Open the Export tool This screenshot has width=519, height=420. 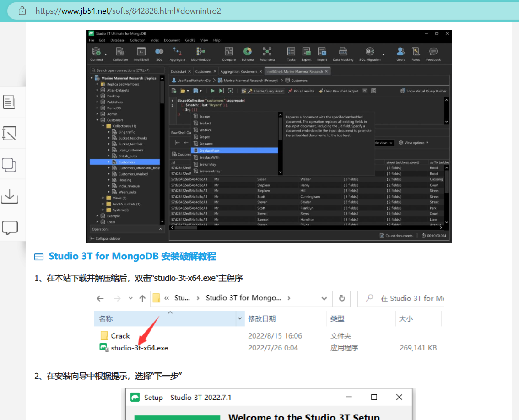[x=306, y=53]
